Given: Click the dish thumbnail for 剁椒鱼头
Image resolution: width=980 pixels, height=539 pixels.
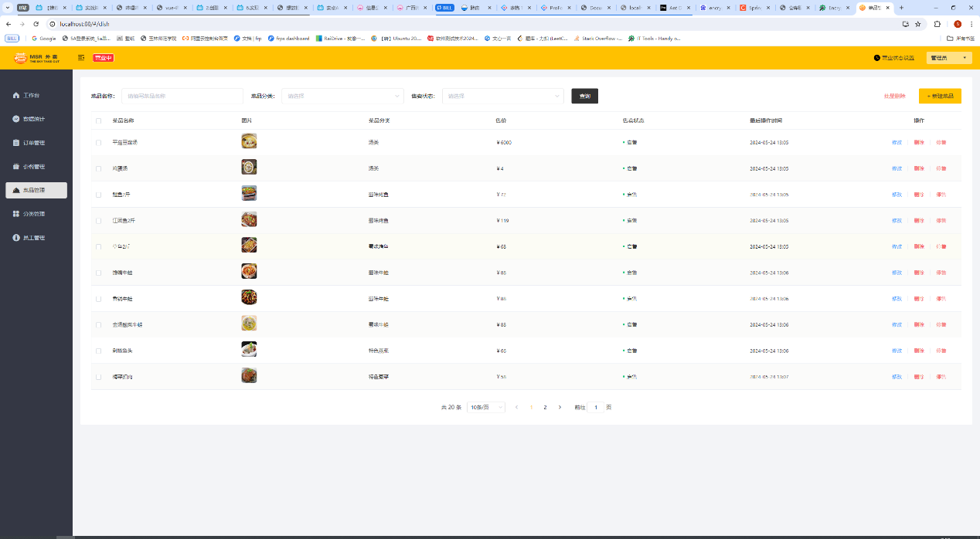Looking at the screenshot, I should (249, 349).
